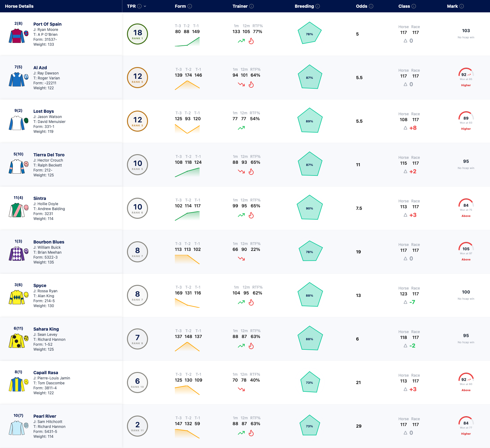This screenshot has width=490, height=448.
Task: Open the Sahara King horse link
Action: (46, 329)
